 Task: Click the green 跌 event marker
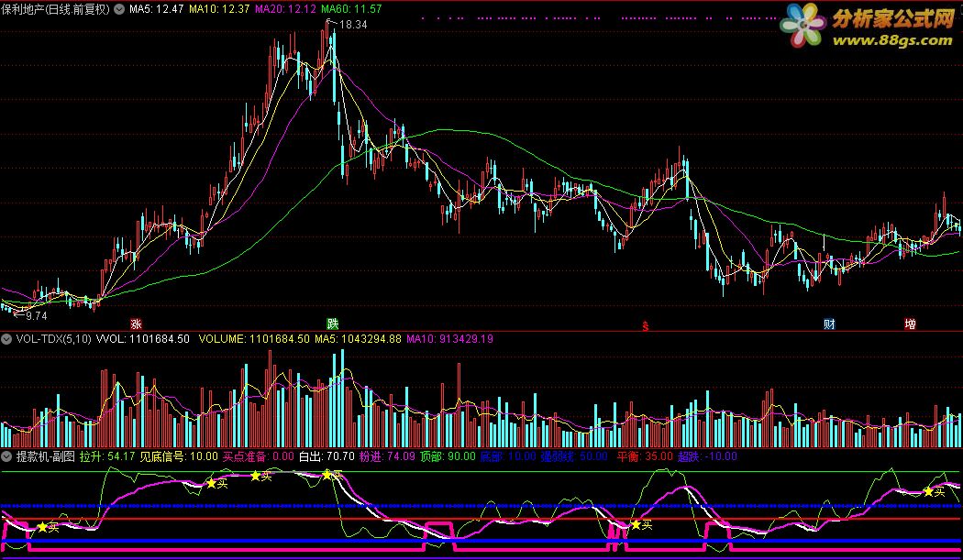point(332,324)
